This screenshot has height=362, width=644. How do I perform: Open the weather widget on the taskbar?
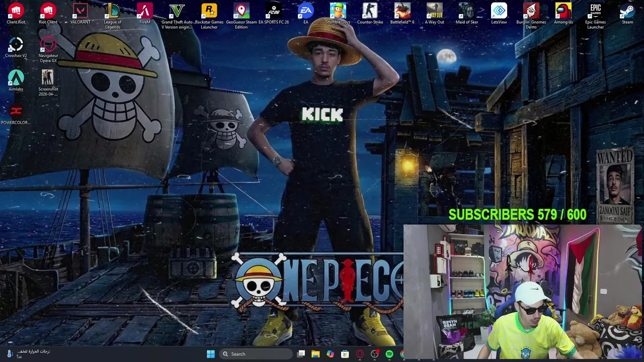click(x=28, y=354)
